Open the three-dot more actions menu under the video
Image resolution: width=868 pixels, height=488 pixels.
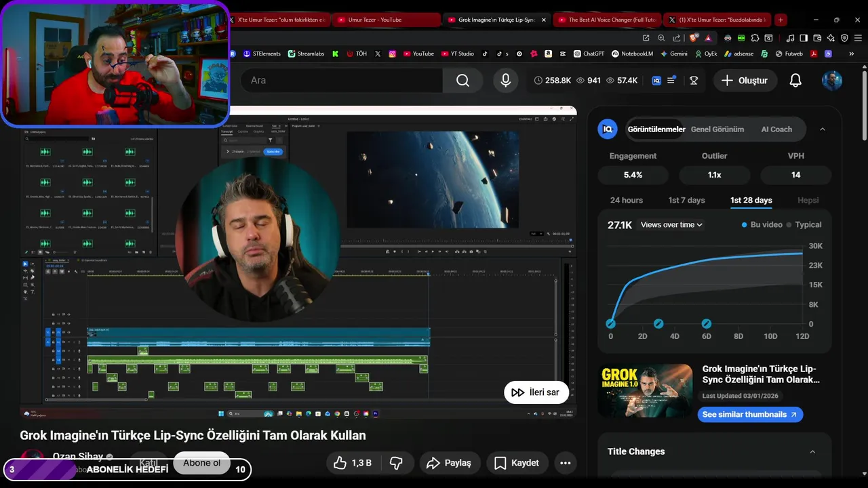point(566,463)
